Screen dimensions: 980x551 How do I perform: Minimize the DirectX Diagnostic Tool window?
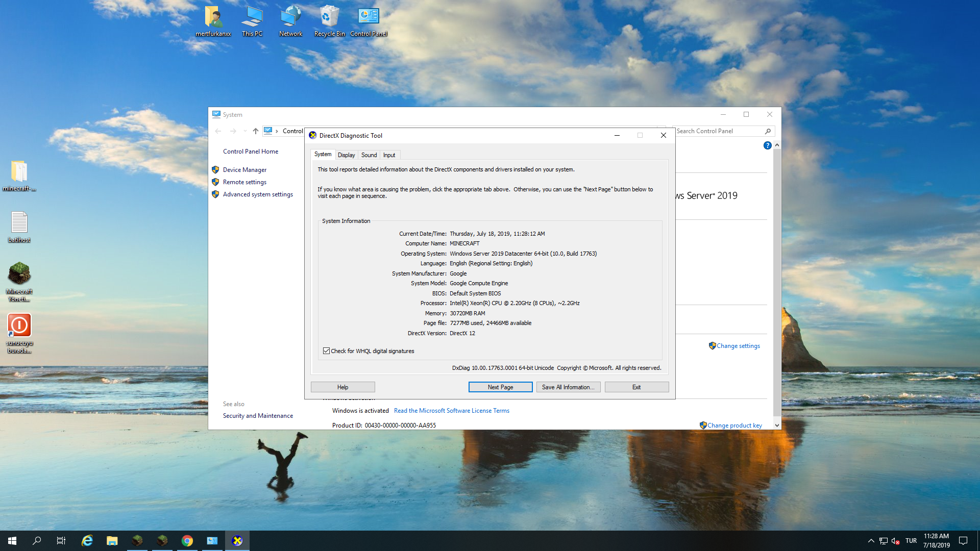(617, 135)
